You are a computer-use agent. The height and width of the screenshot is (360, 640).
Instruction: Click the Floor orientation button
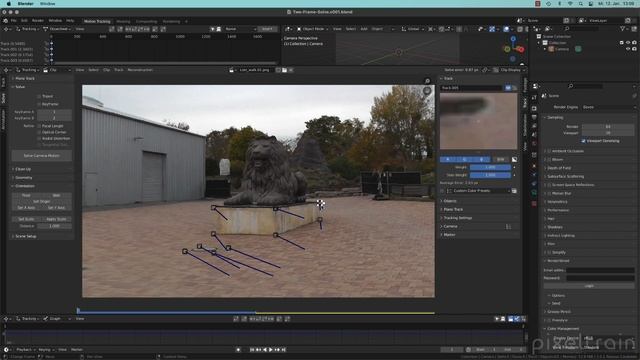point(27,196)
